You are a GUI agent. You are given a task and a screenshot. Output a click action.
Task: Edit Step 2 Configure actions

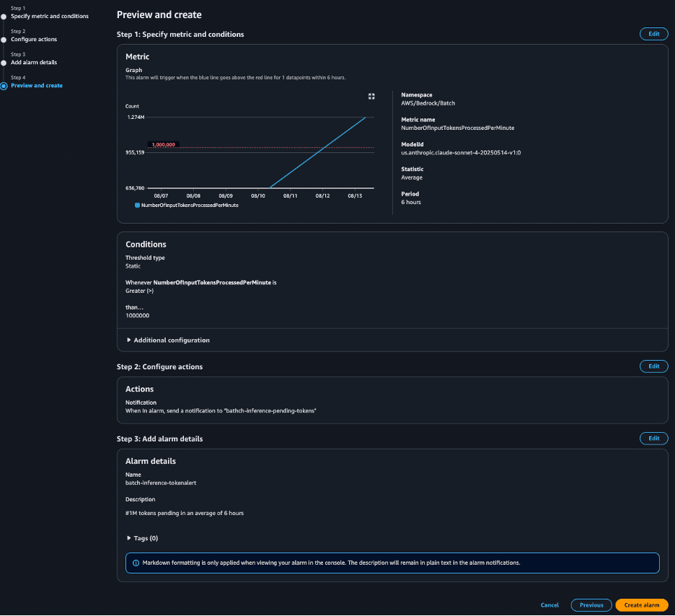click(653, 366)
